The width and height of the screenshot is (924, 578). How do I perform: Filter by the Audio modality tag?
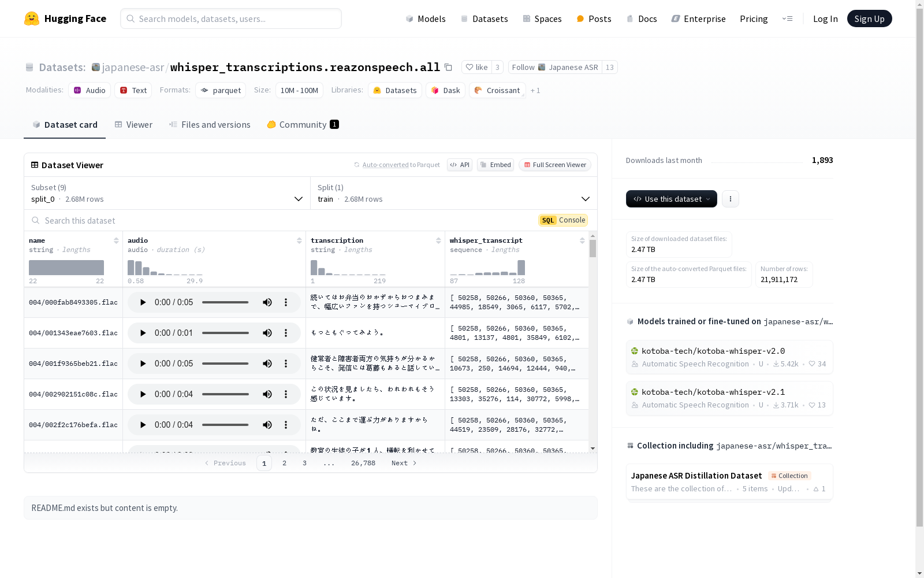tap(90, 90)
